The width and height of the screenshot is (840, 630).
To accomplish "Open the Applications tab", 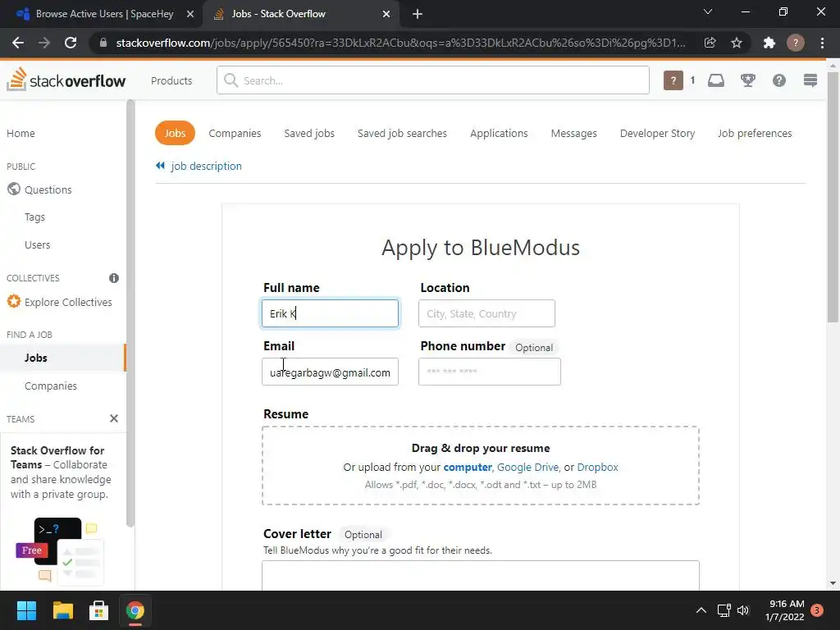I will [x=499, y=133].
